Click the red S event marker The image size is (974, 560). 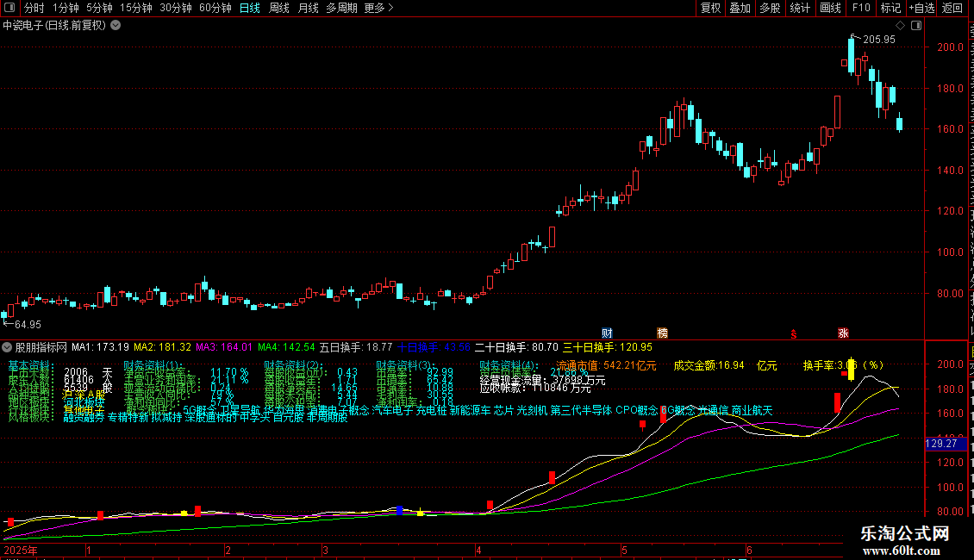coord(793,334)
